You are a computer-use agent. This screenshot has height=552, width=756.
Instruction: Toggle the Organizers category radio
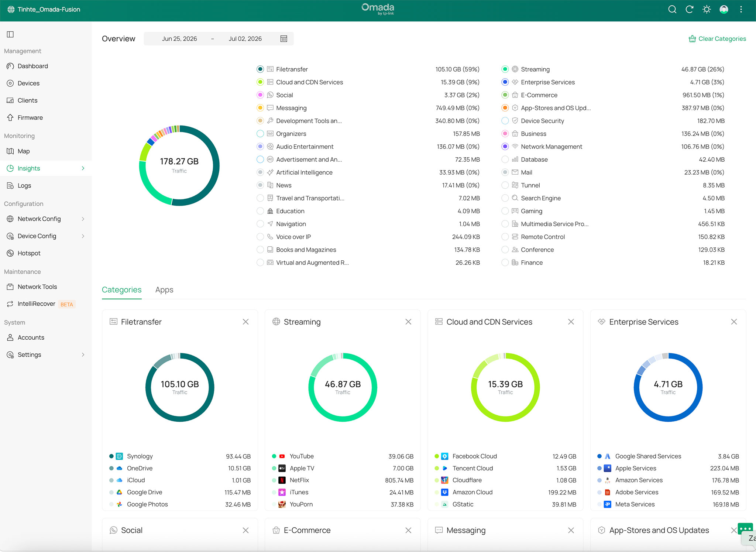click(x=260, y=134)
